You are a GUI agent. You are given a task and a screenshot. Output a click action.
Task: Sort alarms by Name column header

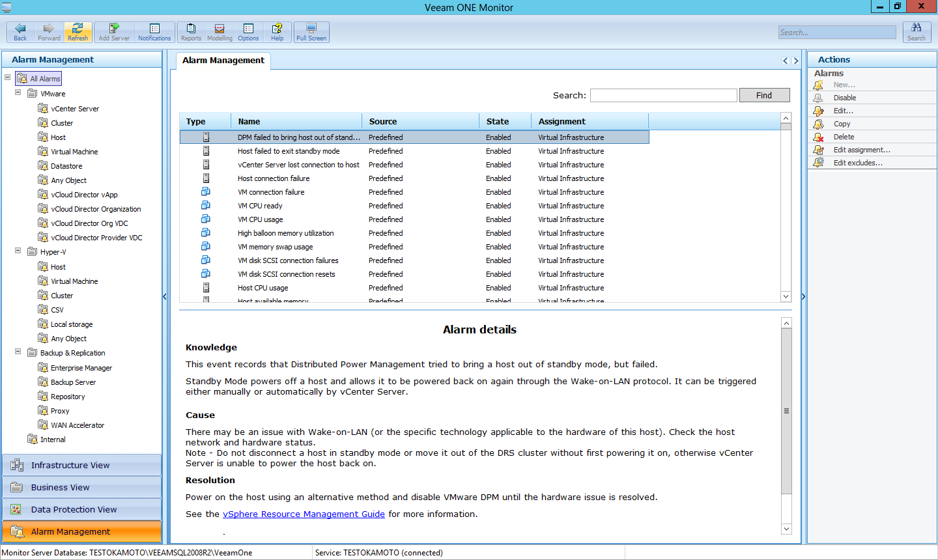click(x=296, y=121)
